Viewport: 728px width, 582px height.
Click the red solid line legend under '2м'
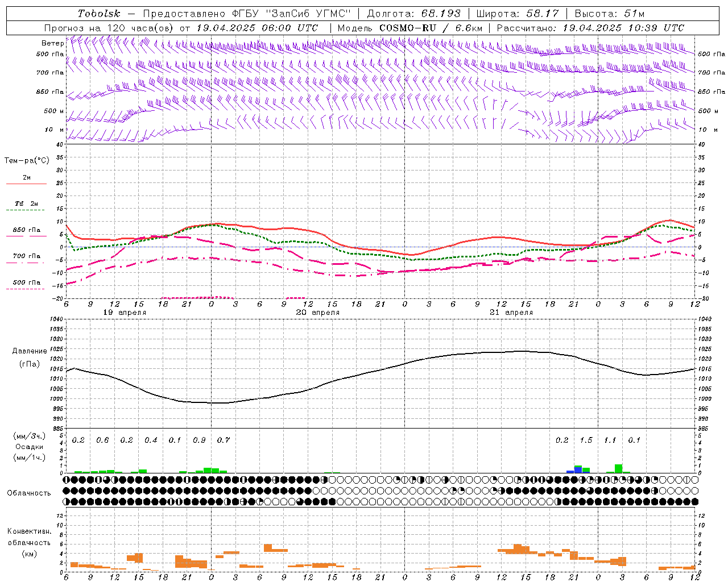[26, 184]
